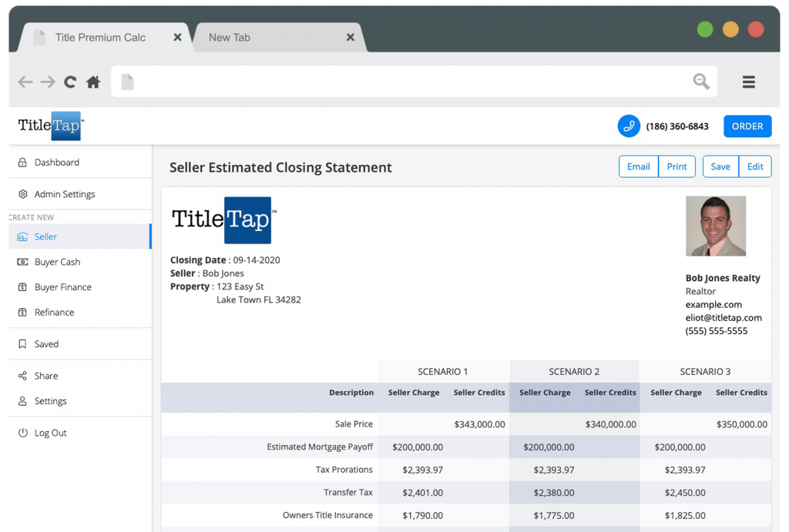Click the ORDER button
Viewport: 789px width, 532px height.
(x=747, y=125)
